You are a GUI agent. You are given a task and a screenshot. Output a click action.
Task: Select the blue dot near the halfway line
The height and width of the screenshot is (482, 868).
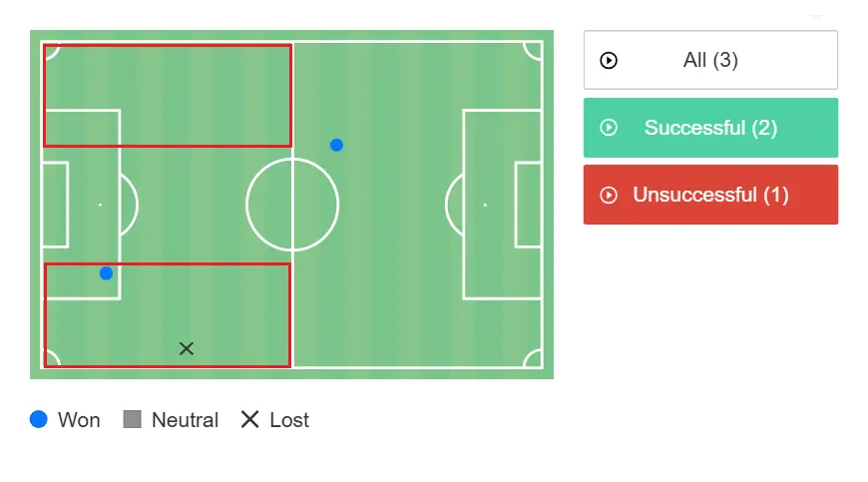point(336,145)
